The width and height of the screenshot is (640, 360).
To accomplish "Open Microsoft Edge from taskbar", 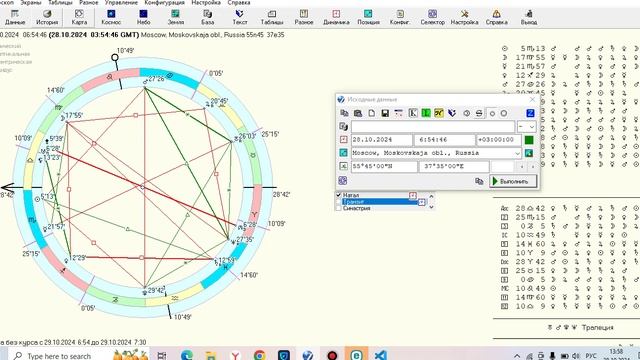I will [x=187, y=356].
